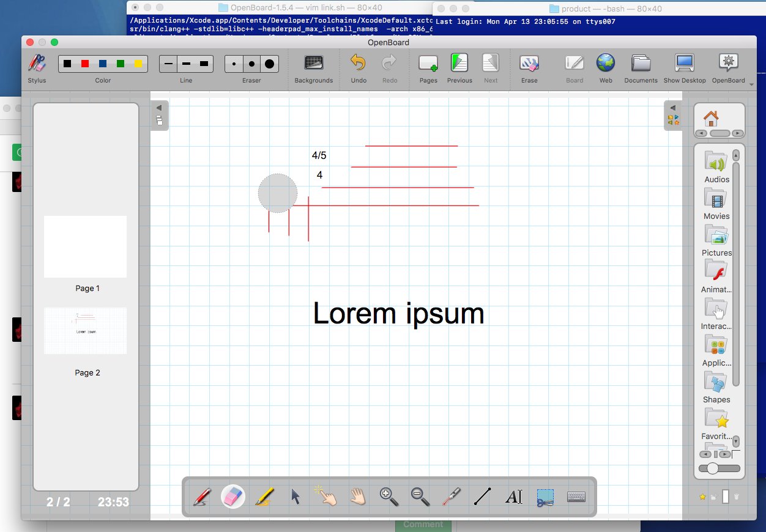Go to library Home
Screen dimensions: 766x532
(710, 117)
